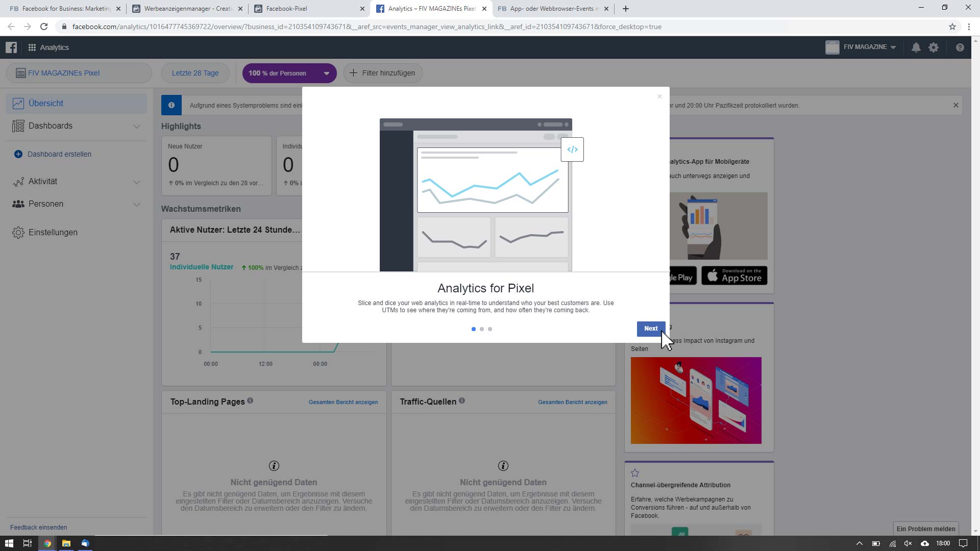Open the settings gear in top bar
The height and width of the screenshot is (551, 980).
point(934,47)
